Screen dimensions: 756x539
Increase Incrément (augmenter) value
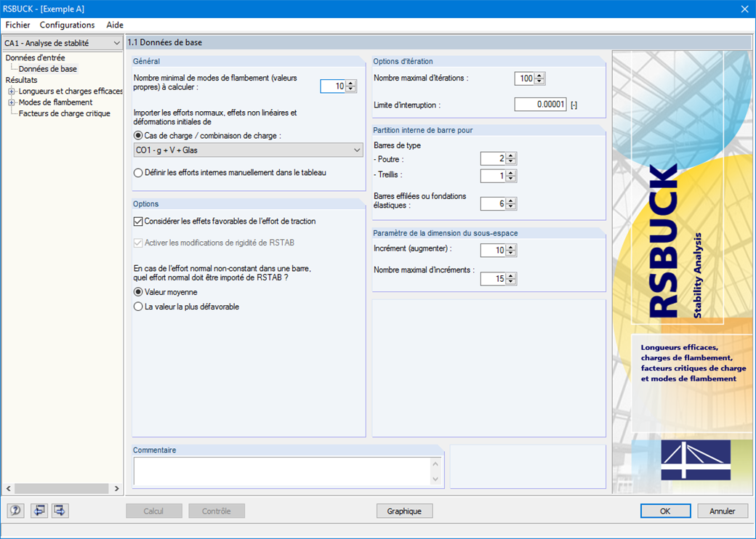(511, 247)
